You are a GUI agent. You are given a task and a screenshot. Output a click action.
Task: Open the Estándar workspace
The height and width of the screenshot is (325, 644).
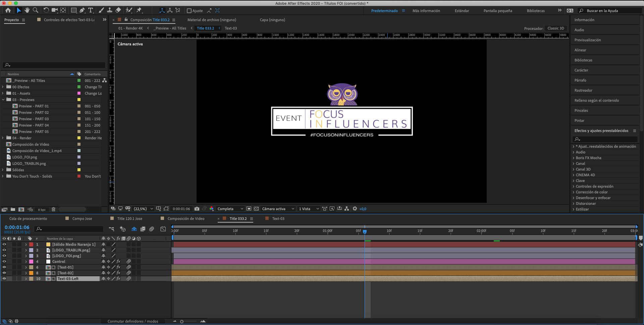[x=462, y=11]
